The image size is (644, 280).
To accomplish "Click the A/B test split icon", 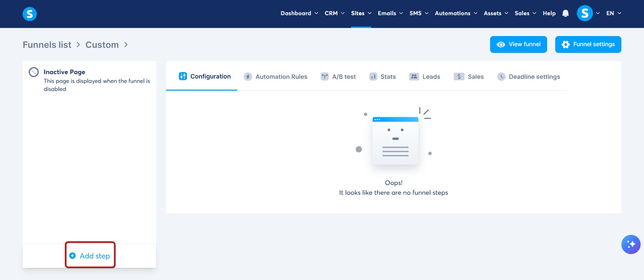I will tap(325, 76).
